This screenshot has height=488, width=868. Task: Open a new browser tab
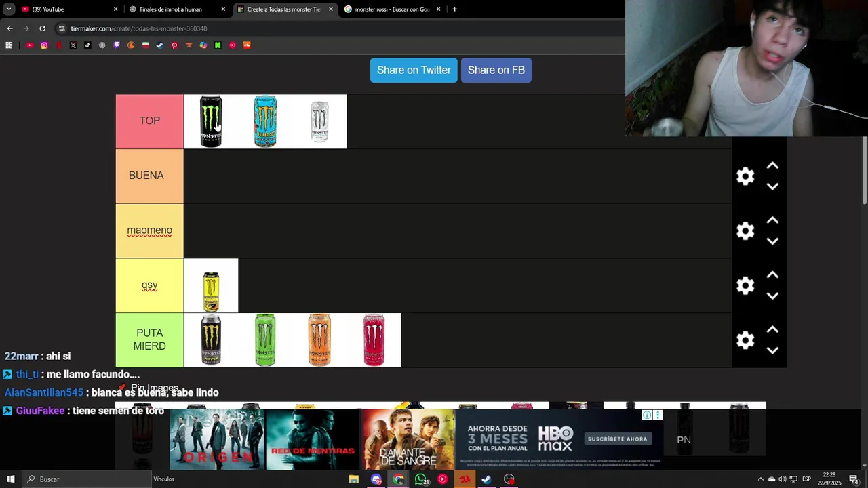pyautogui.click(x=454, y=9)
